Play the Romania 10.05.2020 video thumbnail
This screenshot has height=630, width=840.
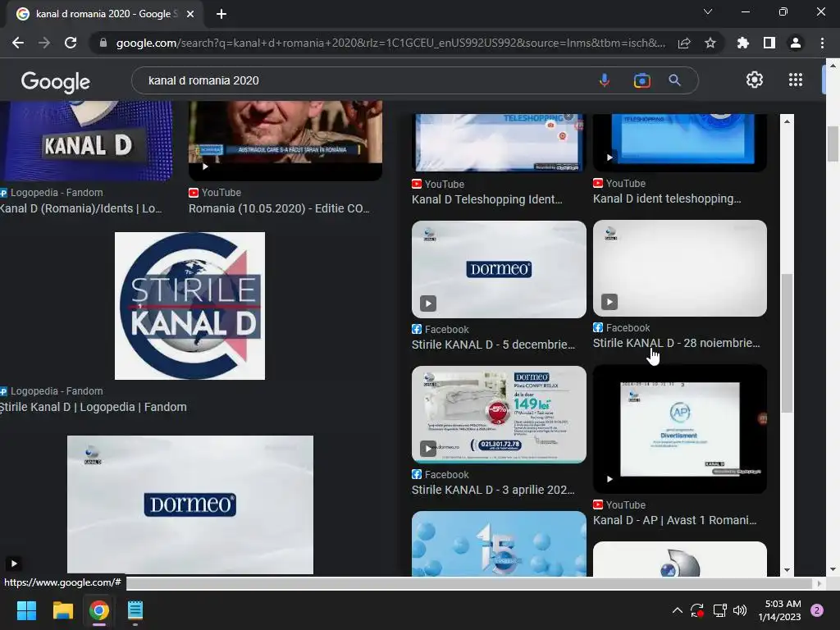click(205, 167)
